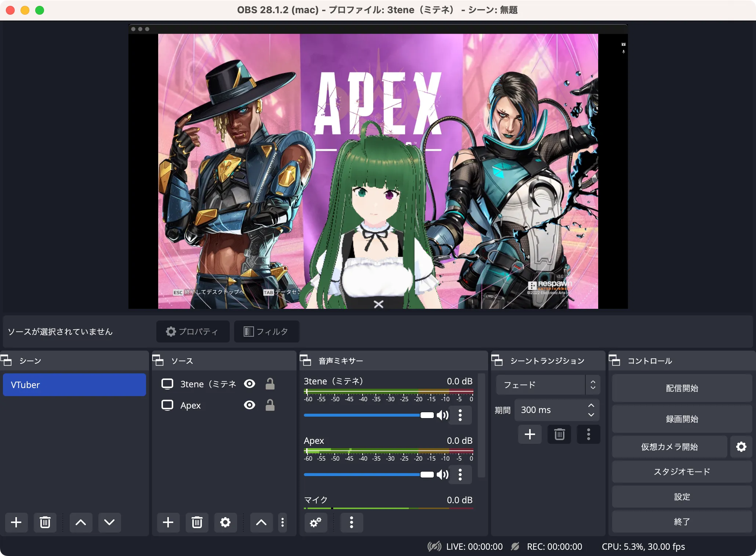Click the Apex 0.0 dB level readout
Image resolution: width=756 pixels, height=556 pixels.
click(x=459, y=440)
